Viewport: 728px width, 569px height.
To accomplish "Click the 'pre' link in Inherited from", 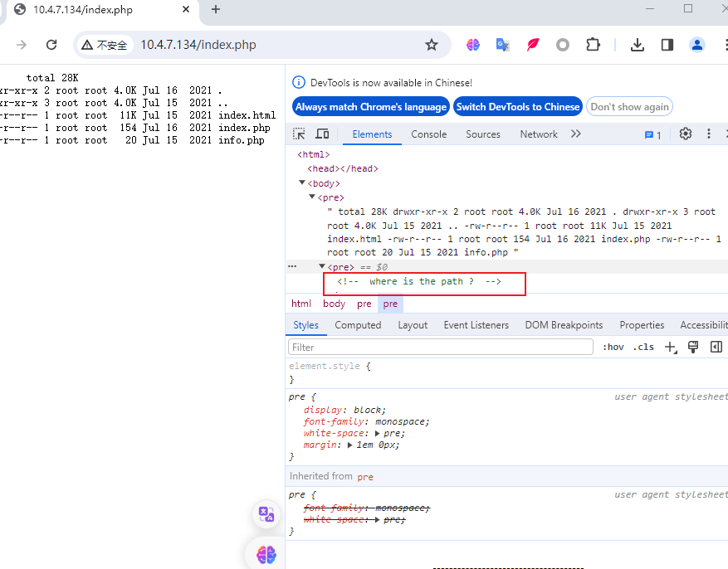I will (365, 477).
